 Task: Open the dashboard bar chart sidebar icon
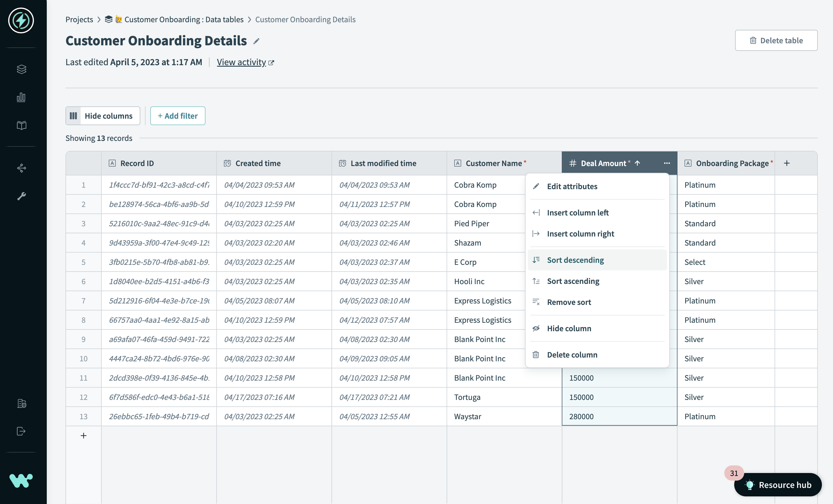21,97
